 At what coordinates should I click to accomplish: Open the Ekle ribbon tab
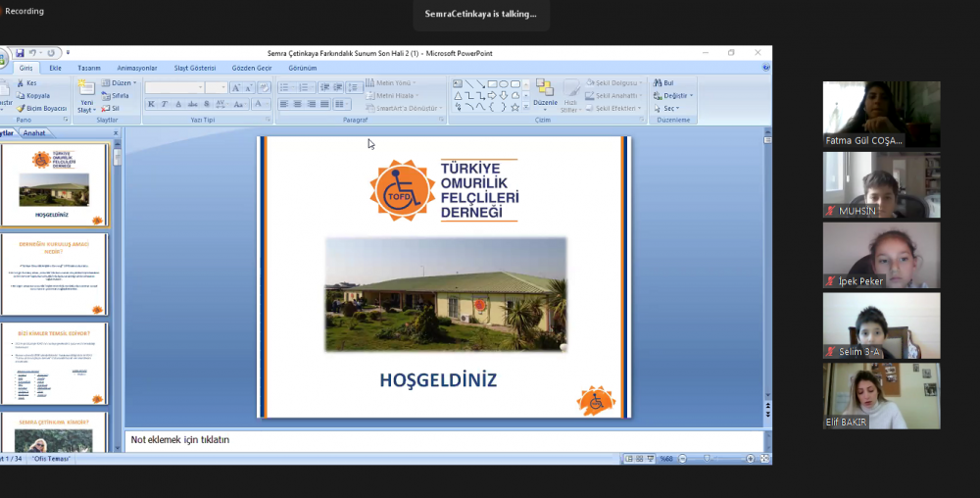tap(55, 68)
